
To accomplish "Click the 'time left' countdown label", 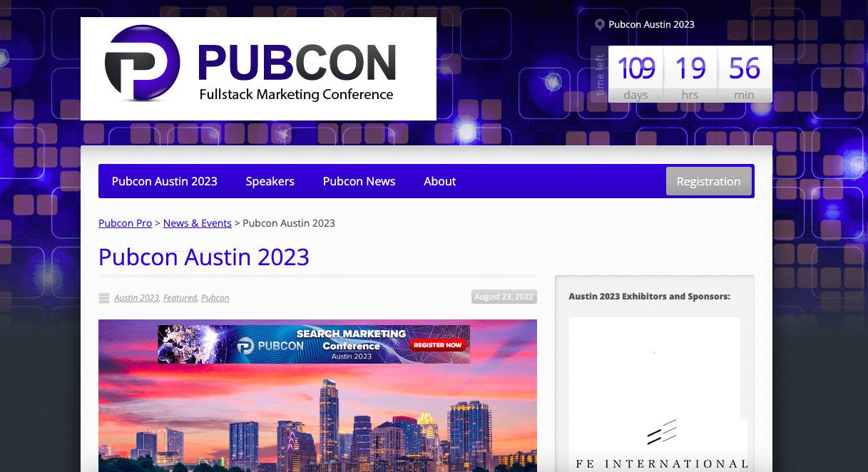I will tap(600, 75).
